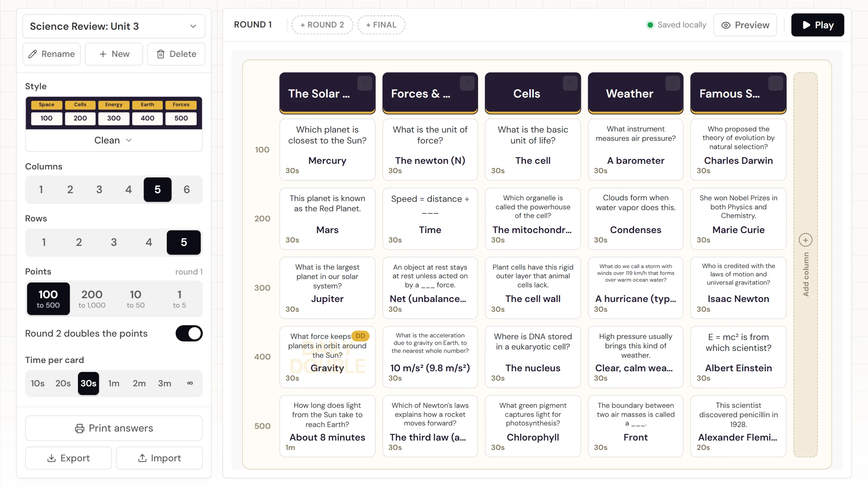868x488 pixels.
Task: Add the Final round tab
Action: tap(381, 25)
